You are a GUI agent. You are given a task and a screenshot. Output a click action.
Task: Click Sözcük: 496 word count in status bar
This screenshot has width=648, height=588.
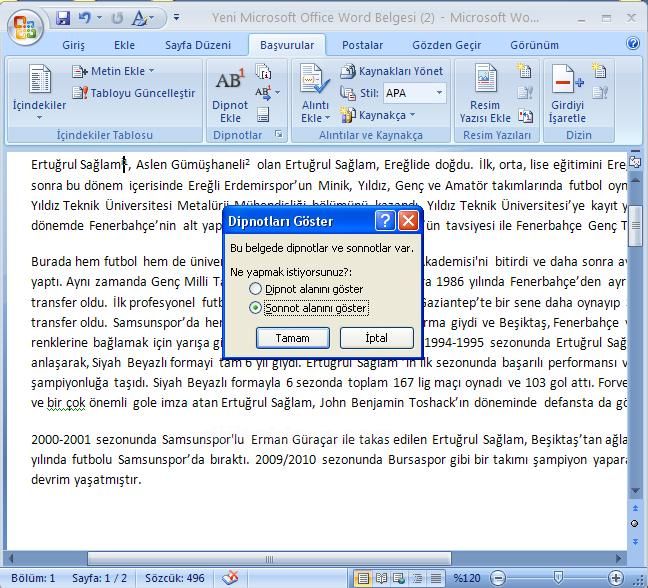click(x=174, y=578)
